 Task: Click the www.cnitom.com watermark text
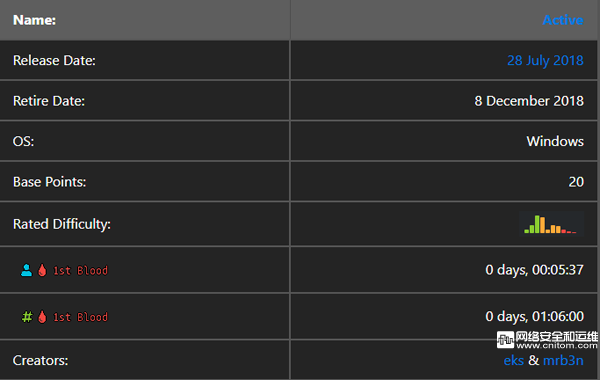pos(557,346)
